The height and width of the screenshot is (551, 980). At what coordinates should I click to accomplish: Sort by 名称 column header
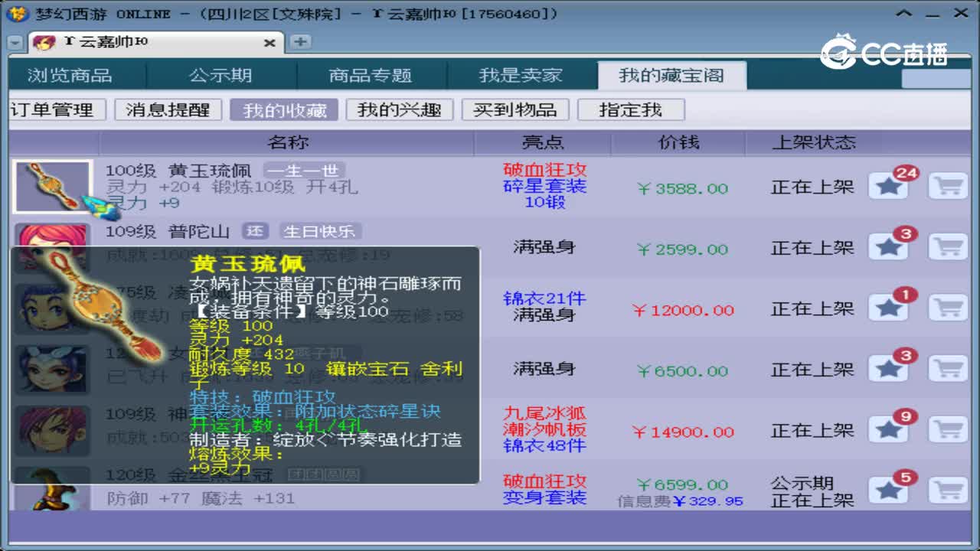[x=288, y=142]
